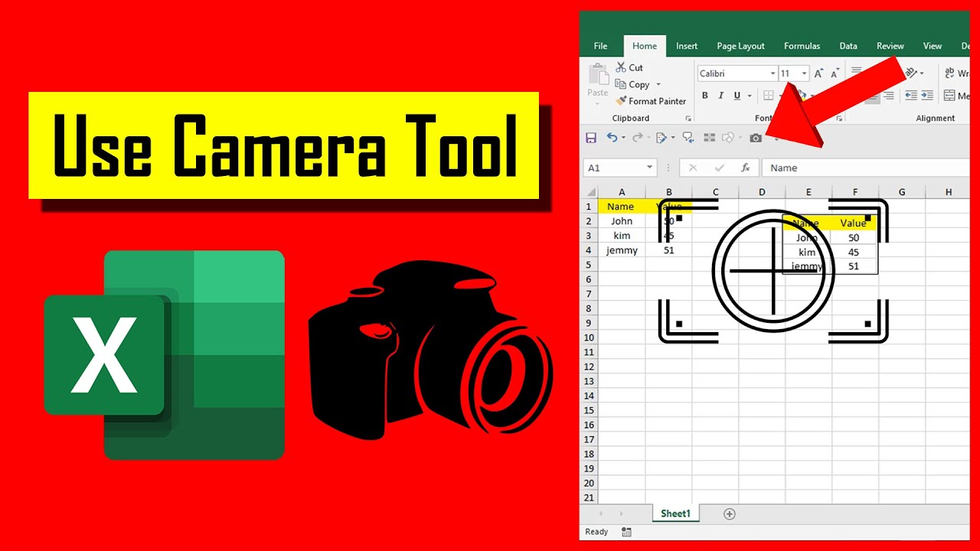Toggle Bold formatting

click(705, 96)
